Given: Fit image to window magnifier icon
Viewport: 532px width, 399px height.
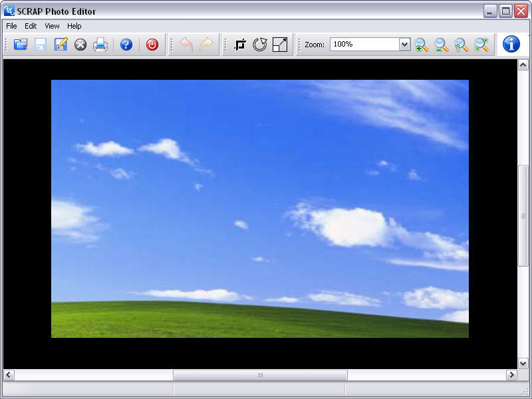Looking at the screenshot, I should pos(481,45).
